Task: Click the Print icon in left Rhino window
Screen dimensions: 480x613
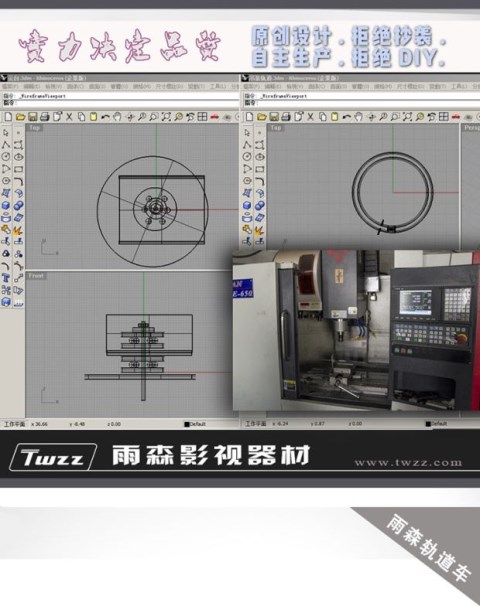Action: click(45, 117)
